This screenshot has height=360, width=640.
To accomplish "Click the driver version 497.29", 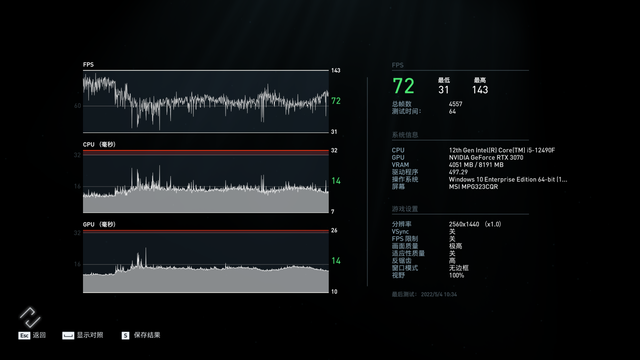I will 458,172.
